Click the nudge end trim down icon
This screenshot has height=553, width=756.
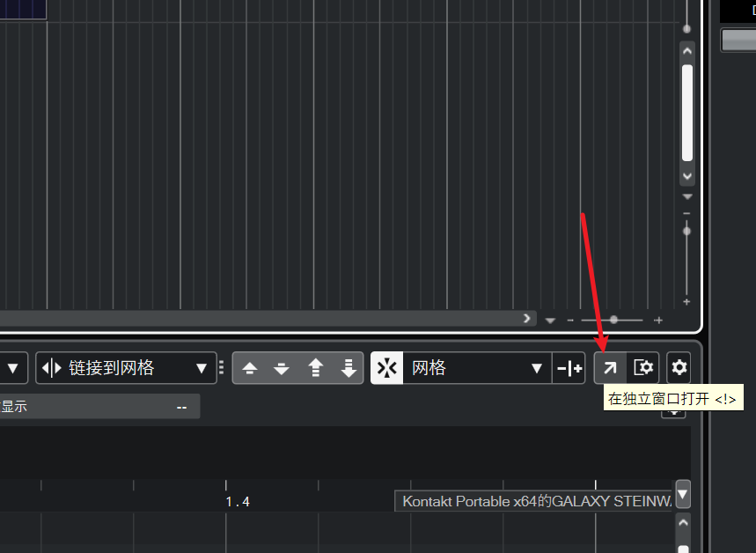click(x=282, y=368)
